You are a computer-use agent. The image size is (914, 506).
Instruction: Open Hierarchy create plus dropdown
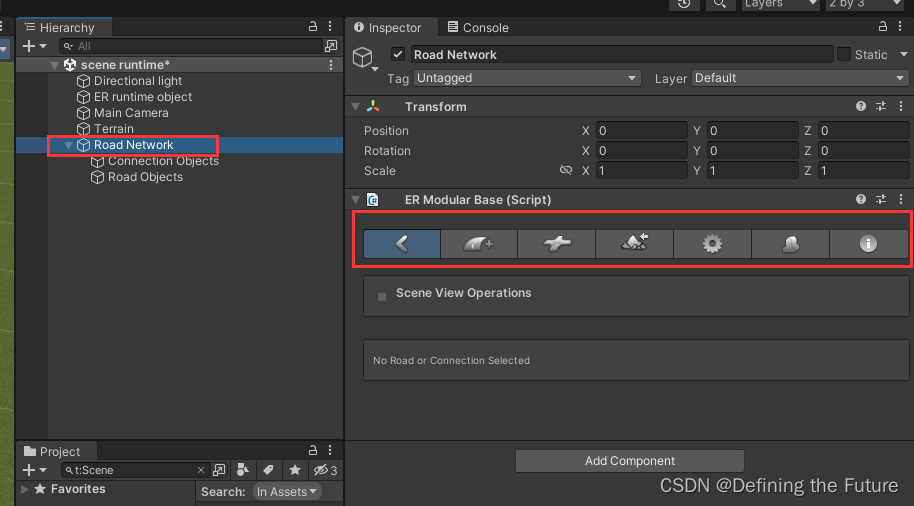(34, 46)
